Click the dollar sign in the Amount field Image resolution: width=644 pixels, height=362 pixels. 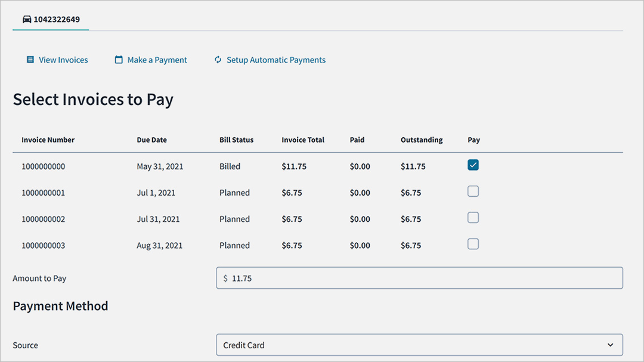[x=227, y=278]
